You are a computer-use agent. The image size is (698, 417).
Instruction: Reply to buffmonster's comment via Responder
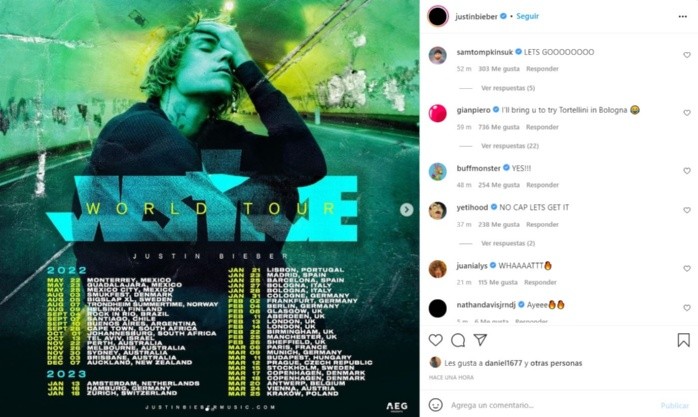point(542,185)
